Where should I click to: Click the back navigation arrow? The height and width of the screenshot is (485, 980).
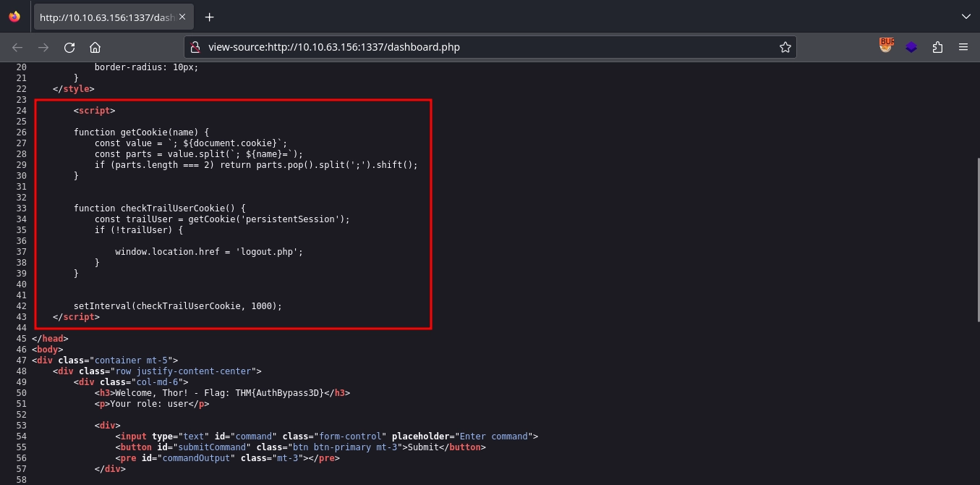pos(17,48)
